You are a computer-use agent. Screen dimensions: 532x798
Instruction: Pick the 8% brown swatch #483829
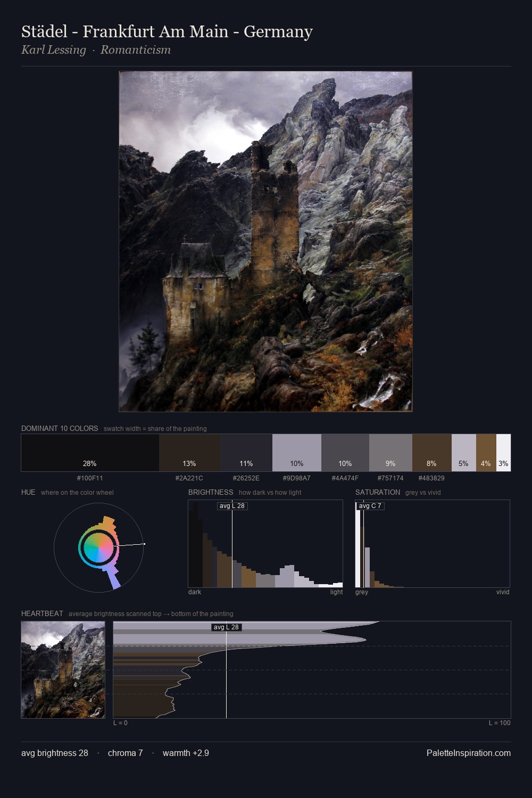point(432,453)
